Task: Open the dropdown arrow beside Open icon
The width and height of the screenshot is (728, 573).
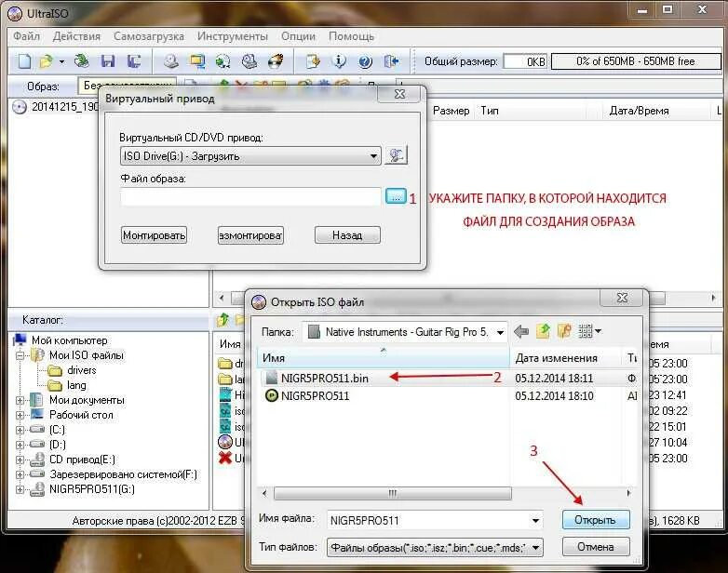Action: tap(61, 61)
